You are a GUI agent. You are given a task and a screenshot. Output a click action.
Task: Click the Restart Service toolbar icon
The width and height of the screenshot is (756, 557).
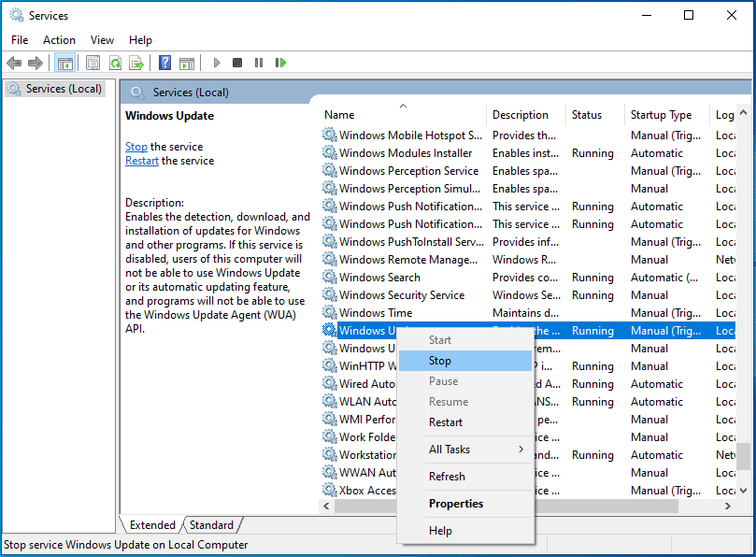click(280, 63)
